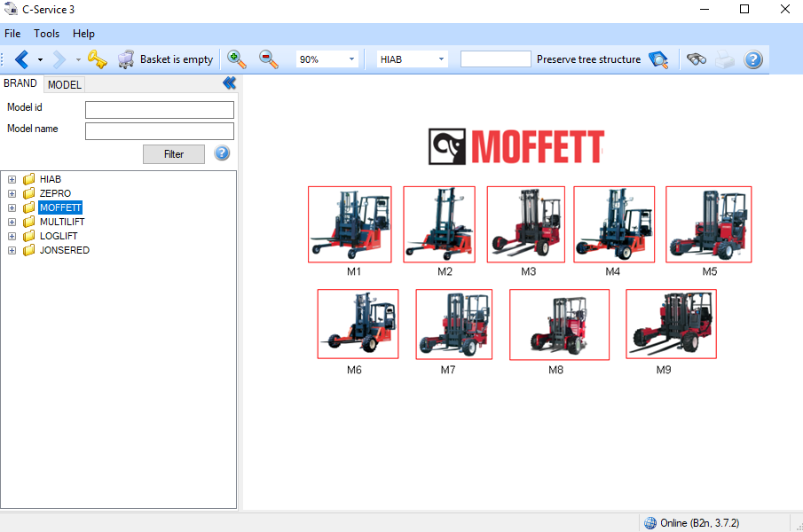Select the M5 forklift thumbnail
Image resolution: width=803 pixels, height=532 pixels.
(x=709, y=224)
